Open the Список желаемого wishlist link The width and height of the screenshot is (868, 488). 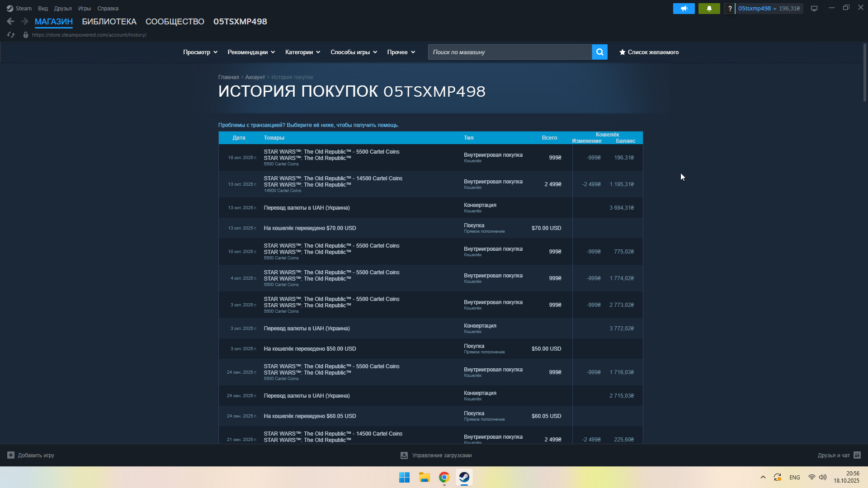pos(649,52)
